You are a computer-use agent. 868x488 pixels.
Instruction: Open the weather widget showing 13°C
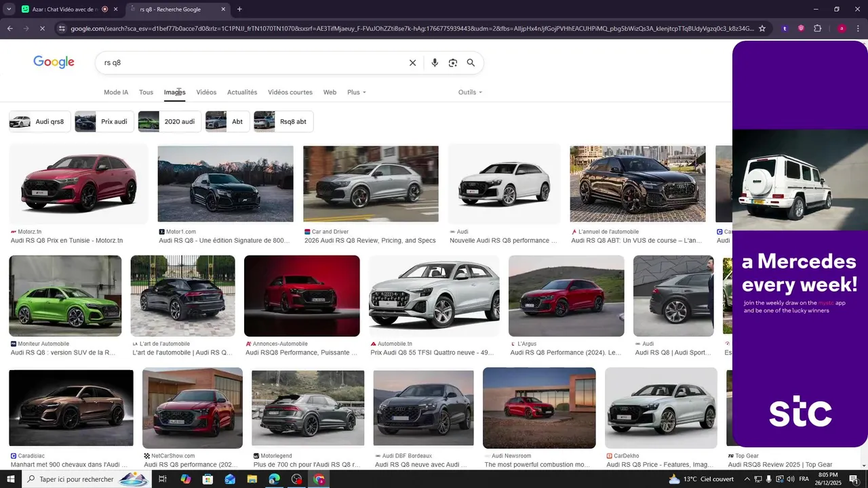point(701,479)
